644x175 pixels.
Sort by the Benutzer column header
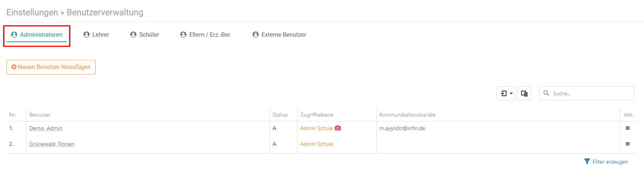pyautogui.click(x=40, y=115)
